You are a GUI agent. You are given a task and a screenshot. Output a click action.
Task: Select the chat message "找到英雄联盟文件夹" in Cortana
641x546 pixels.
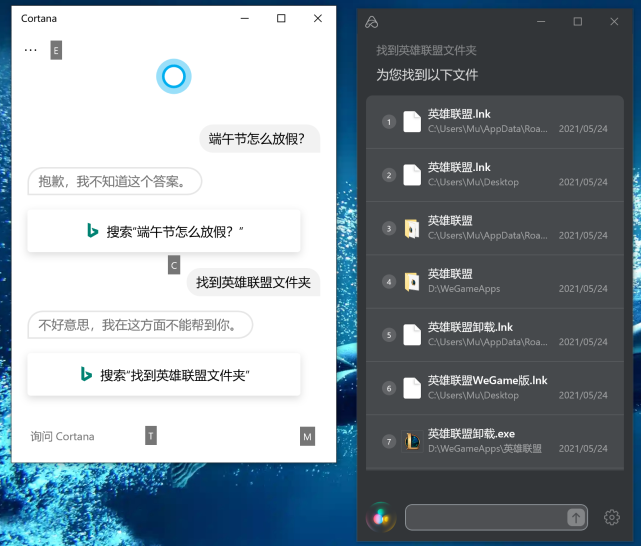pos(253,282)
